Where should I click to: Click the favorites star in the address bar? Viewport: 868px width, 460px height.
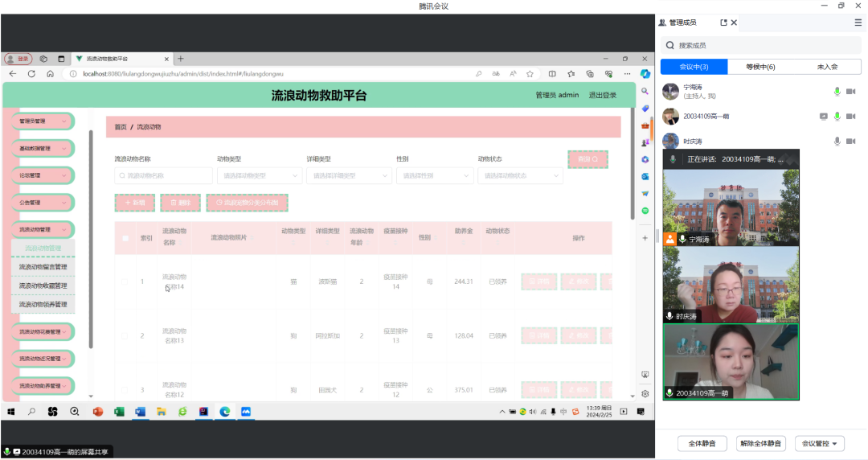point(530,73)
